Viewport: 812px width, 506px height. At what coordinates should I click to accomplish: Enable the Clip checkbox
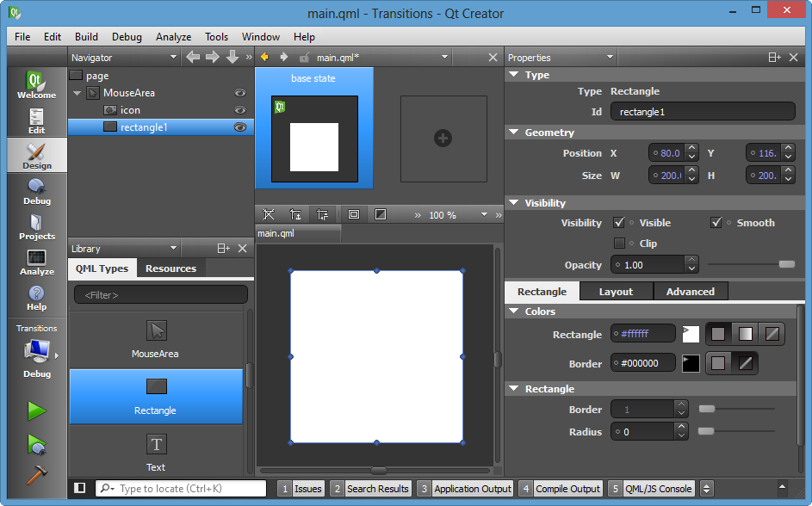pyautogui.click(x=619, y=244)
